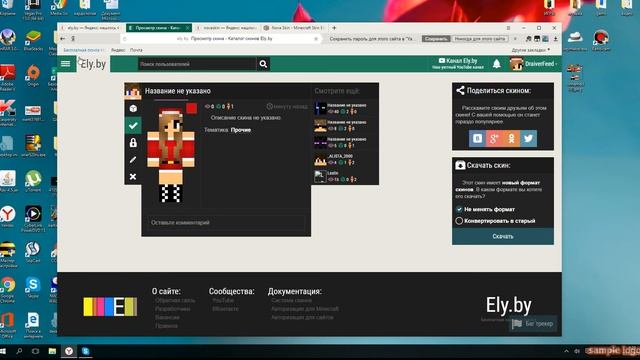Switch to the Nova Skin Minecraft tab

pyautogui.click(x=294, y=28)
